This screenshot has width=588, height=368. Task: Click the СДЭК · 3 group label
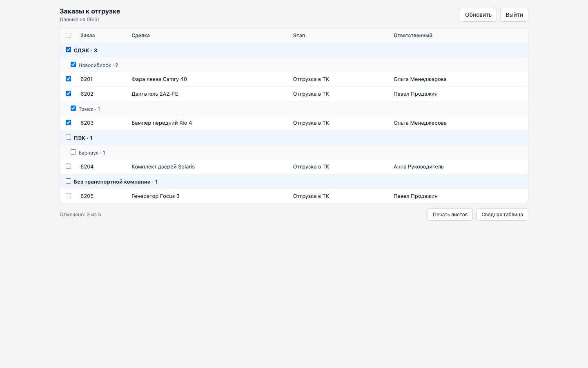coord(85,51)
